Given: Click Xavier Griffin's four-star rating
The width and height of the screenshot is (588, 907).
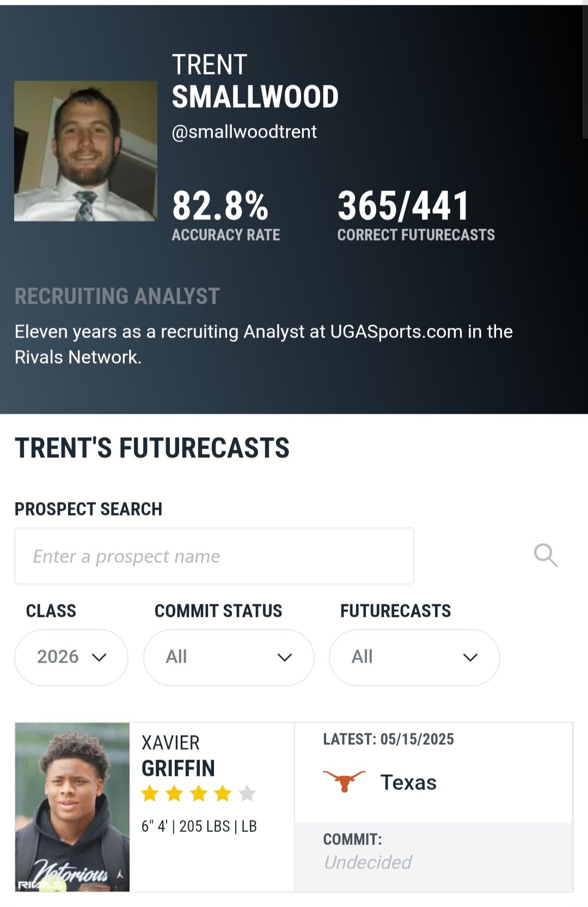Looking at the screenshot, I should [x=198, y=794].
